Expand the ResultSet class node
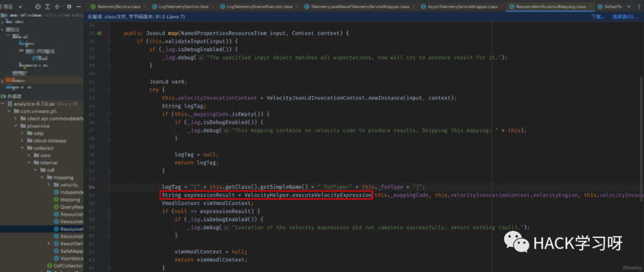Viewport: 644px width, 272px height. tap(49, 244)
